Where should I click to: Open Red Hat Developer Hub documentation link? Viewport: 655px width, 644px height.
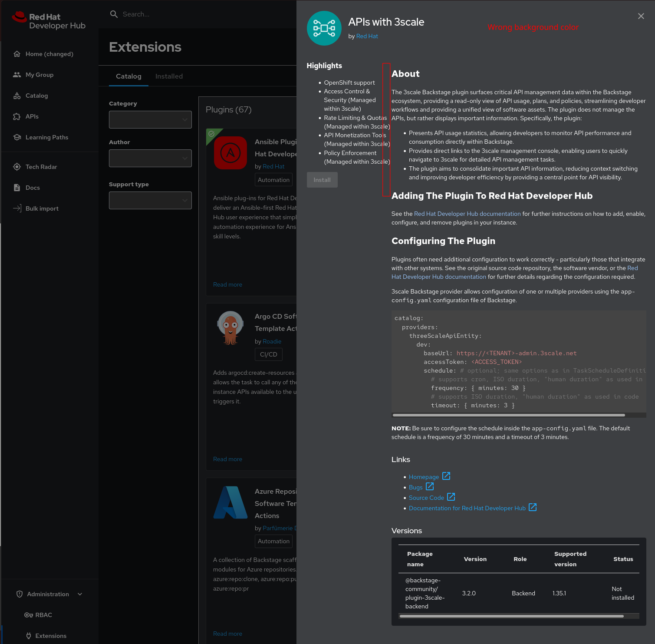tap(467, 214)
